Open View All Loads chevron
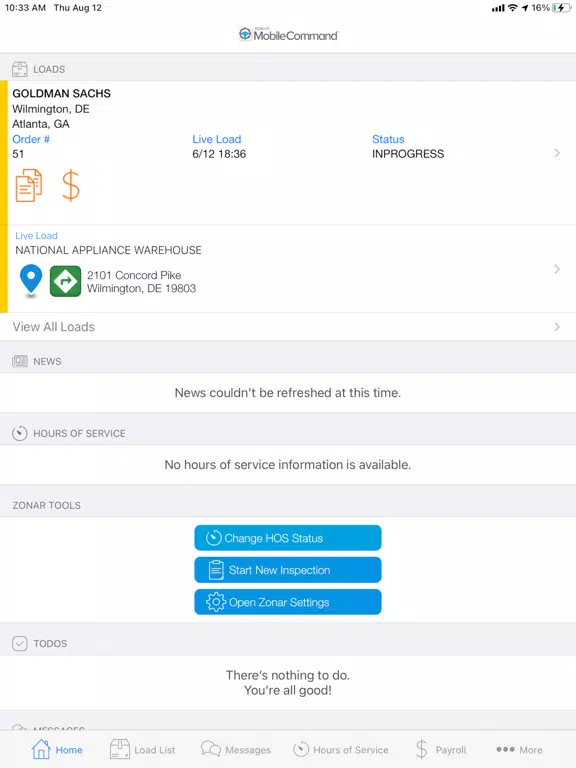Viewport: 576px width, 768px height. tap(557, 327)
